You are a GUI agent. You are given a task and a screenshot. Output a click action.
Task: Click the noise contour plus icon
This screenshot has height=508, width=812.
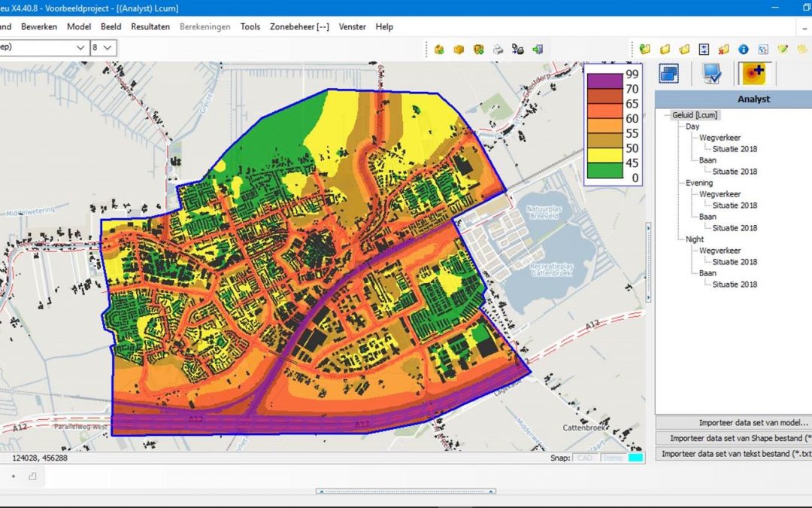point(755,73)
